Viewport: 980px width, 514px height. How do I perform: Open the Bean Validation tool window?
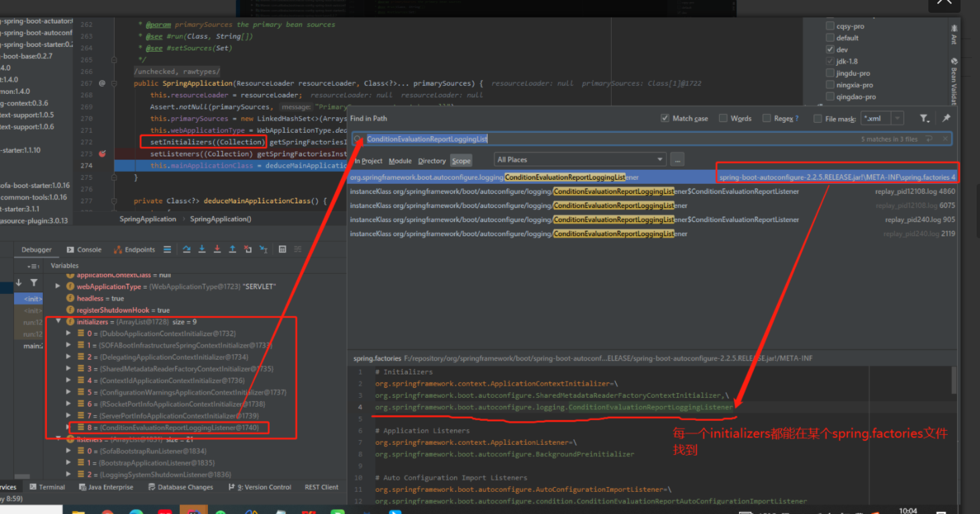point(954,81)
